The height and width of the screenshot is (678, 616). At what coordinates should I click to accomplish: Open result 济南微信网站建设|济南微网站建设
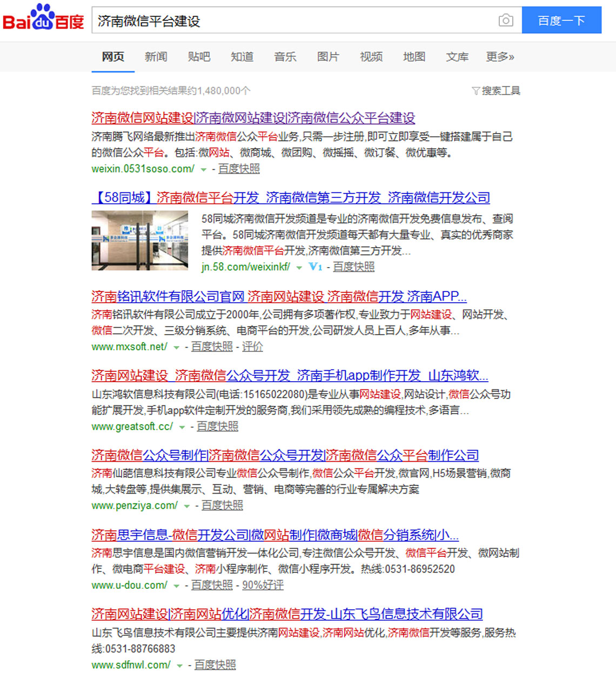[x=253, y=118]
